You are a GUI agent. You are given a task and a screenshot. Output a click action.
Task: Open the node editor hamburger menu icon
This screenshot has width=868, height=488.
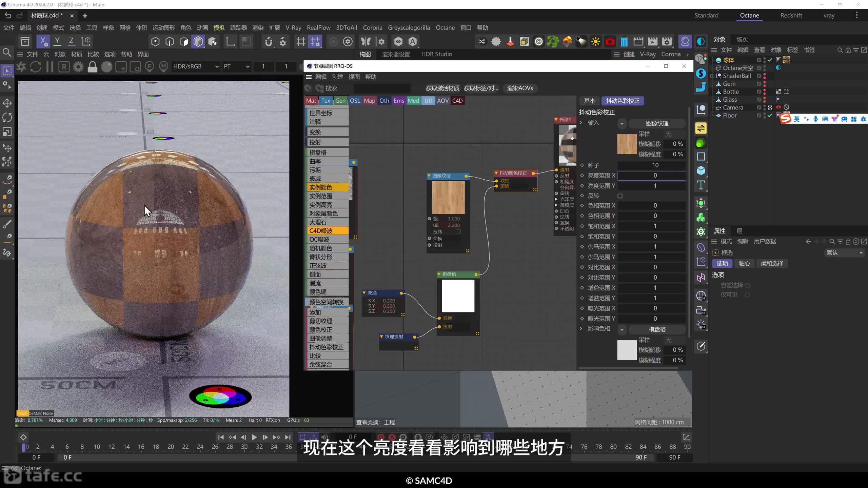pyautogui.click(x=309, y=77)
